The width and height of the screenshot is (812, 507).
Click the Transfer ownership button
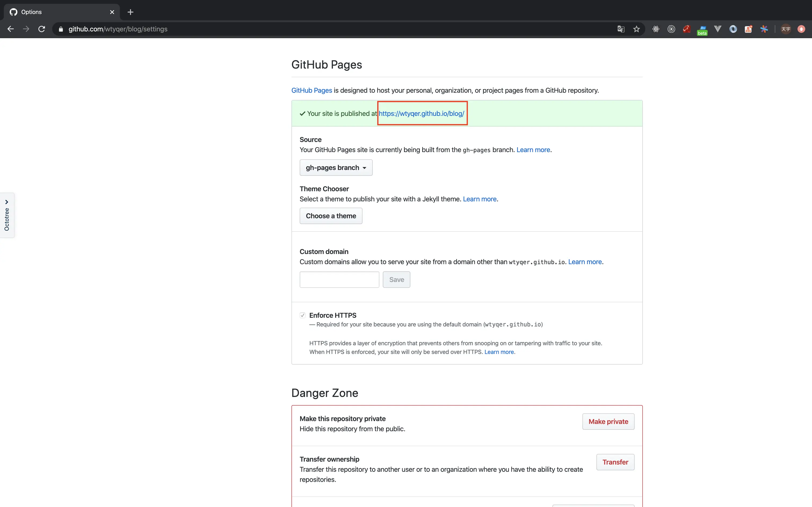(615, 462)
